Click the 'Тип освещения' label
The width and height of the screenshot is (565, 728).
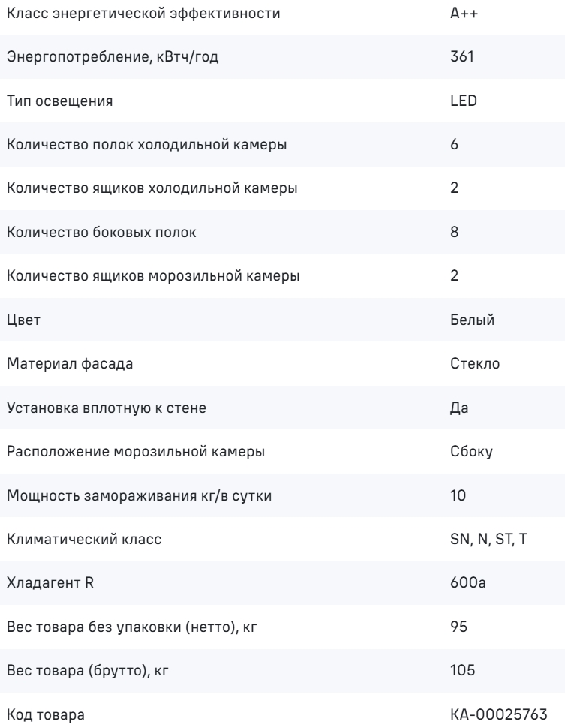pyautogui.click(x=59, y=101)
